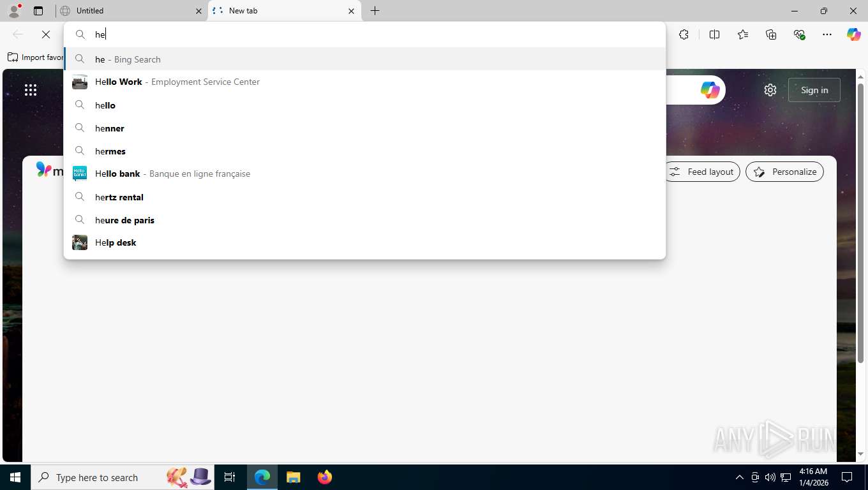Select 'Hello bank' Banque en ligne suggestion
Viewport: 868px width, 490px height.
click(x=364, y=174)
